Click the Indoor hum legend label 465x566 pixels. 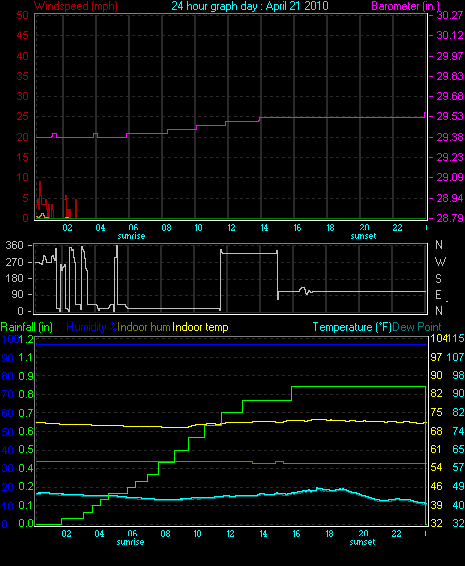tap(144, 327)
